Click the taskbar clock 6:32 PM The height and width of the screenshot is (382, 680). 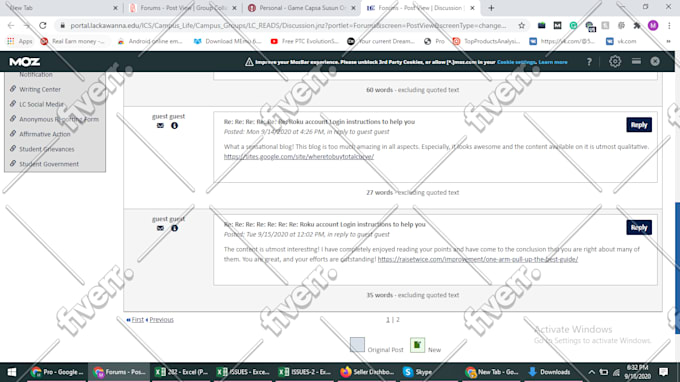[x=637, y=372]
